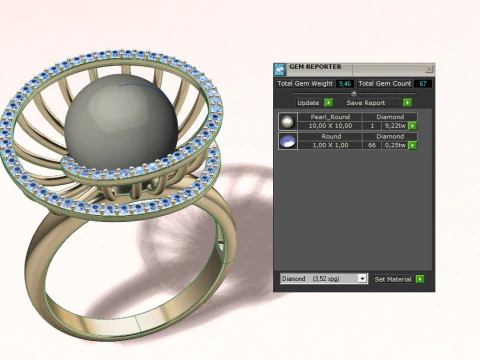Click the green Set Material arrow

click(x=420, y=279)
